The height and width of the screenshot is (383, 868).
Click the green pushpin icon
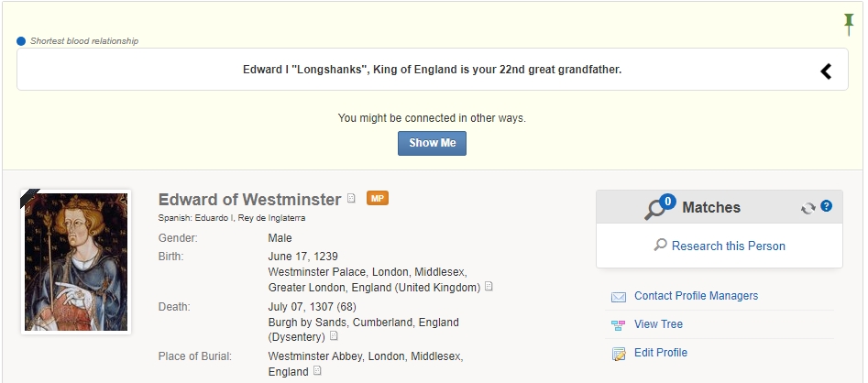(x=849, y=24)
